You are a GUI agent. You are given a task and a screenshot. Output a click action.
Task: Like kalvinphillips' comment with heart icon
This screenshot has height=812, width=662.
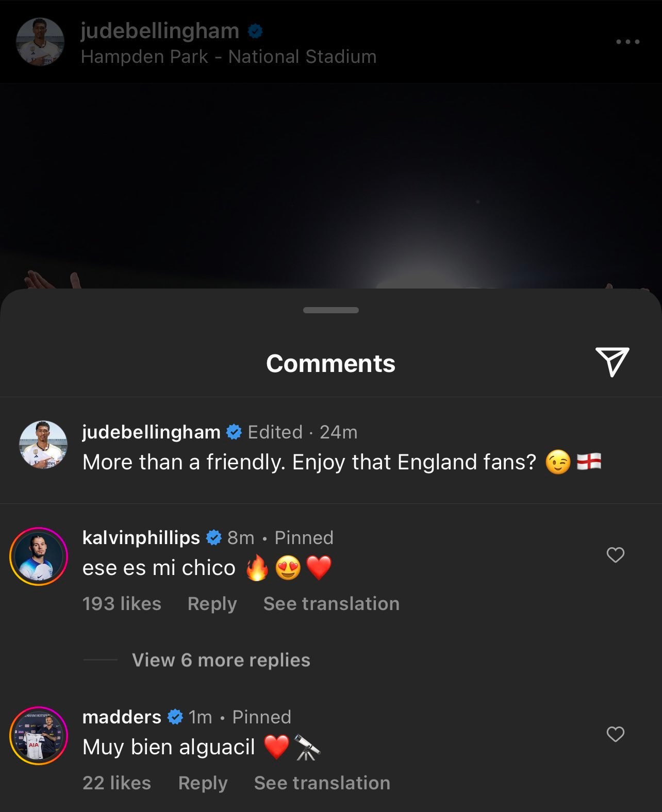615,555
